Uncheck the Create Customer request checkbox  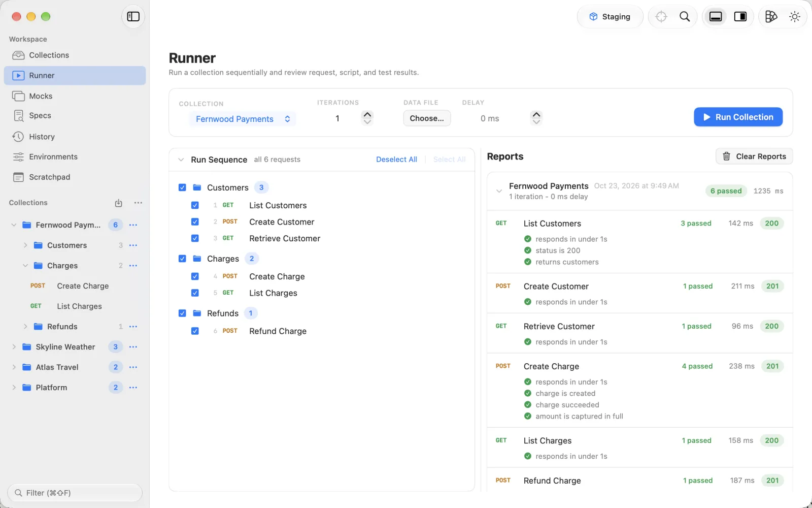click(x=195, y=222)
